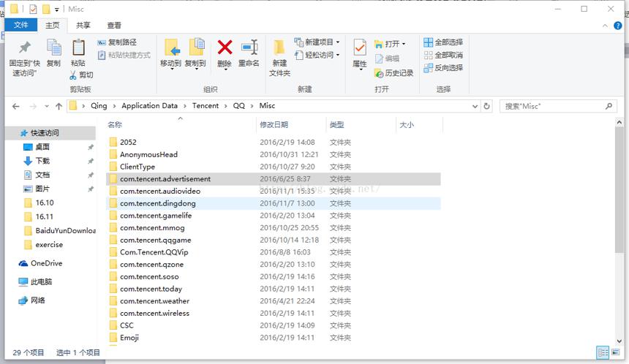Image resolution: width=629 pixels, height=364 pixels.
Task: Open History (历史记录) in ribbon
Action: click(393, 73)
